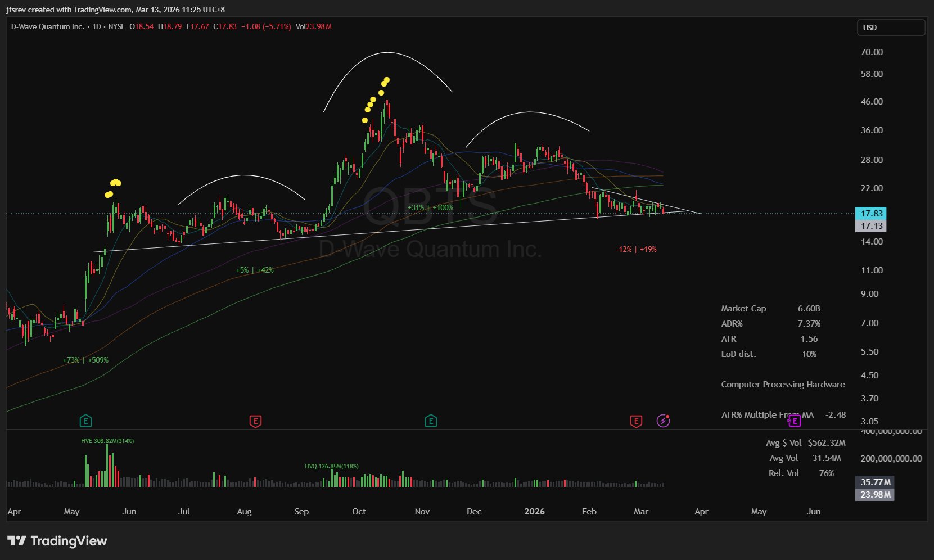
Task: Click the TradingView logo
Action: click(x=57, y=541)
